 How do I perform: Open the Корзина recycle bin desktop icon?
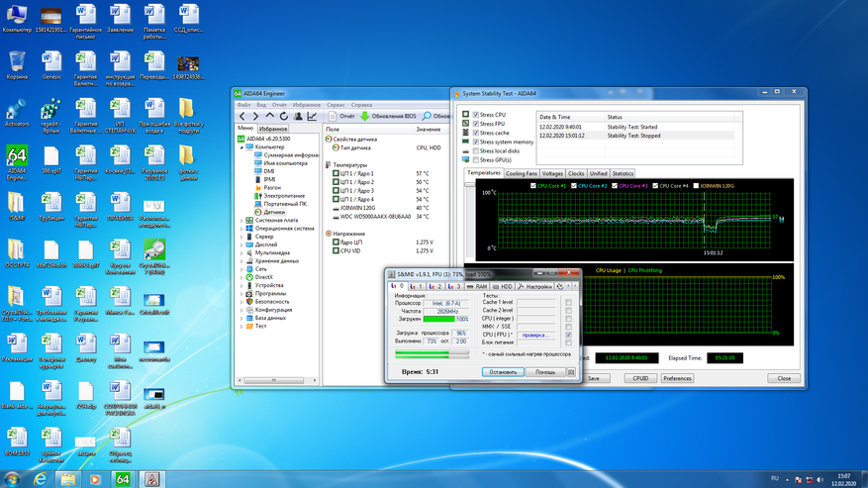click(x=18, y=61)
